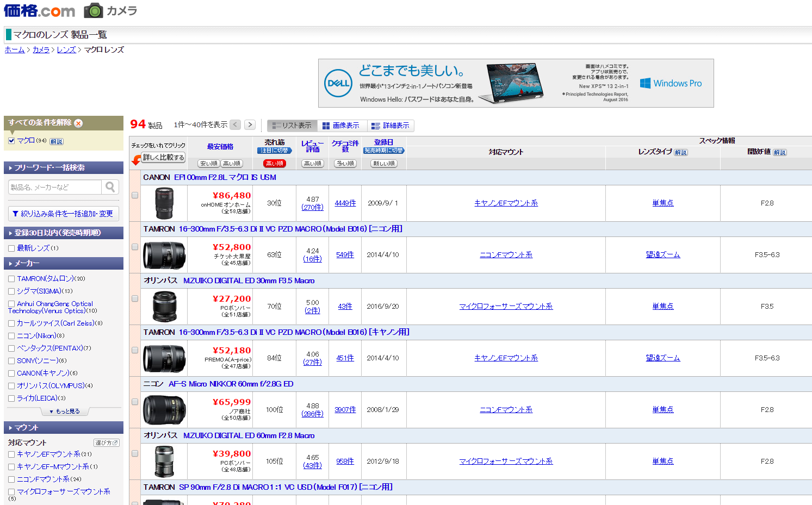Expand the フリーワード・一括検索 section
This screenshot has height=505, width=812.
pyautogui.click(x=64, y=168)
